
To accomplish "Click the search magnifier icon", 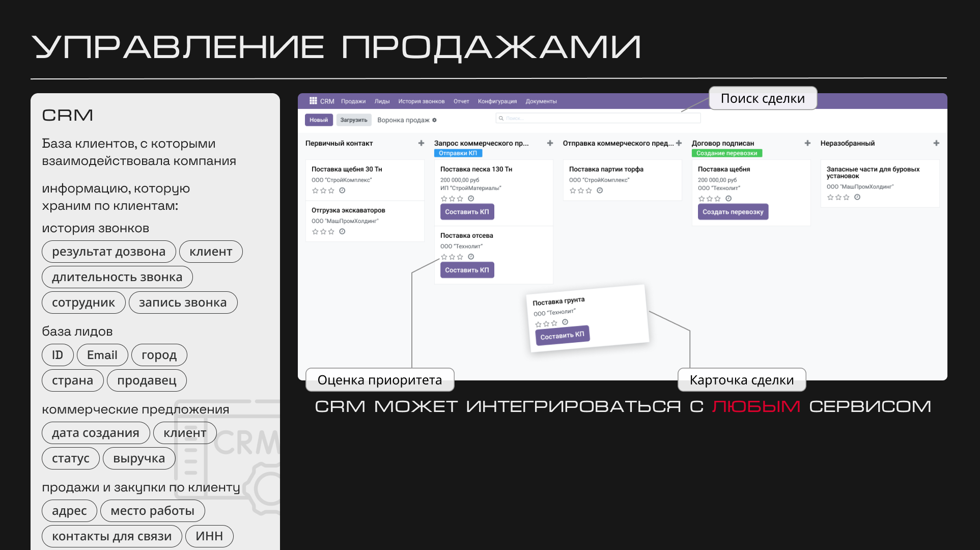I will click(501, 118).
